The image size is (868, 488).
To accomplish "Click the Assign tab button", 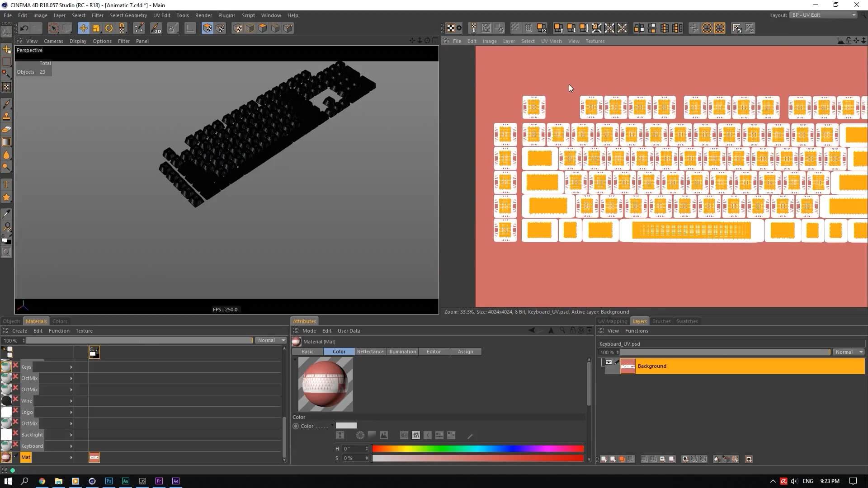I will tap(465, 352).
